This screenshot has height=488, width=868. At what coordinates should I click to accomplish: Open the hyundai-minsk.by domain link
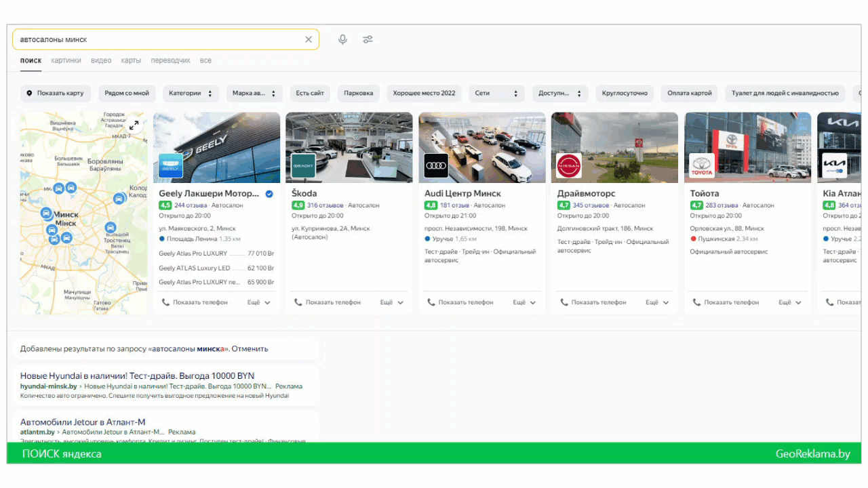(49, 386)
